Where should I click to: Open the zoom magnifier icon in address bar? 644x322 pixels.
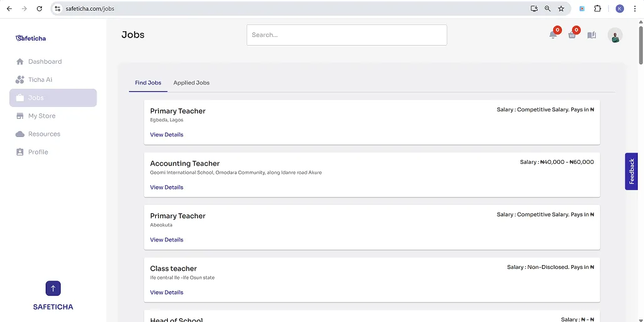coord(548,9)
